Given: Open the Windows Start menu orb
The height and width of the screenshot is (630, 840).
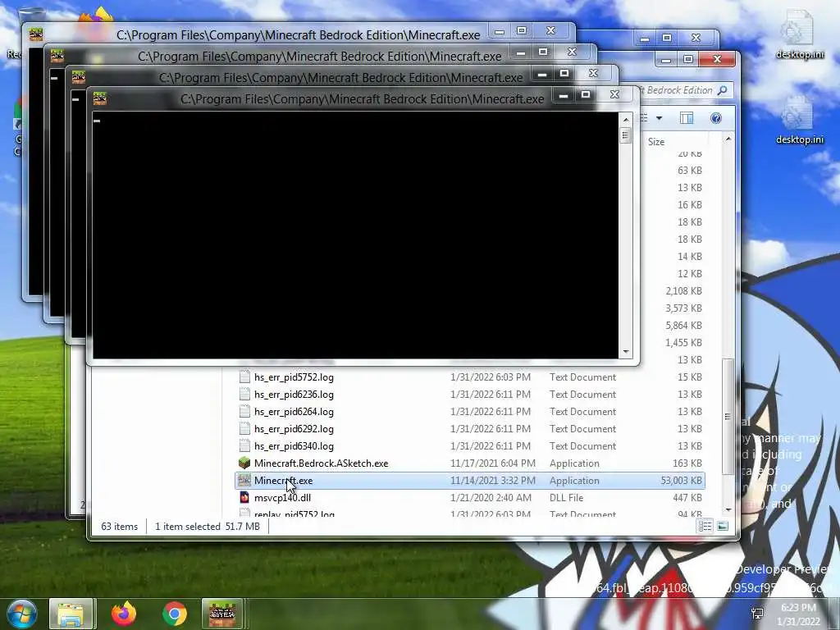Looking at the screenshot, I should (21, 614).
